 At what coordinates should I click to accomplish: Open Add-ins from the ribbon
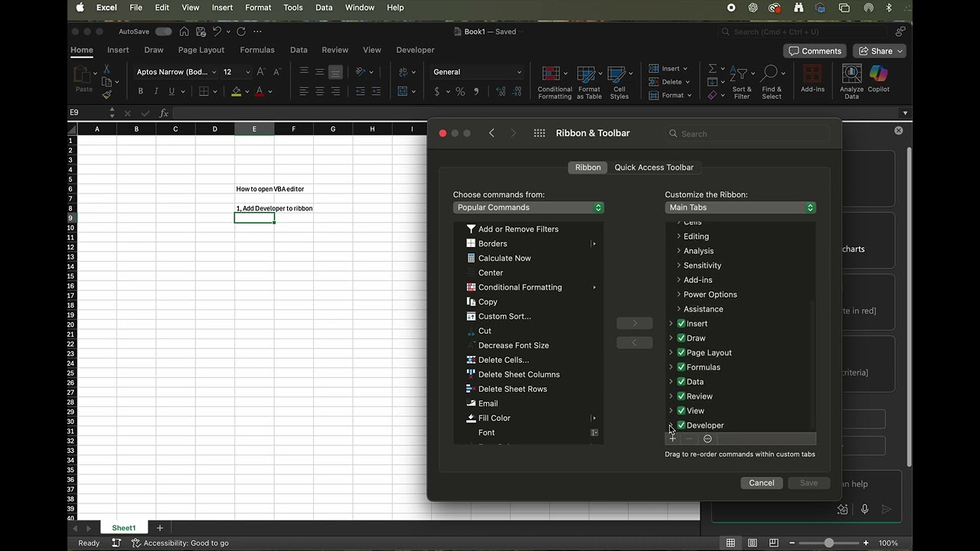tap(812, 80)
